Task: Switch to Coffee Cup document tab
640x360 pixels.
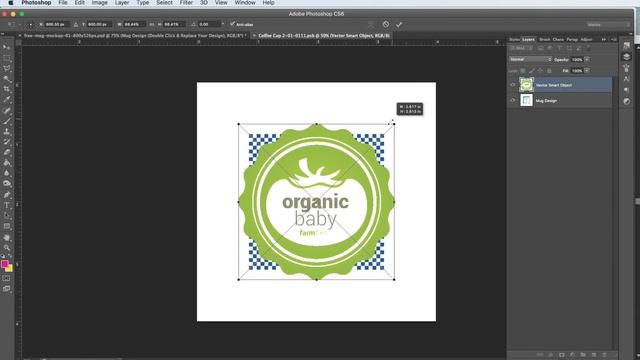Action: coord(321,36)
